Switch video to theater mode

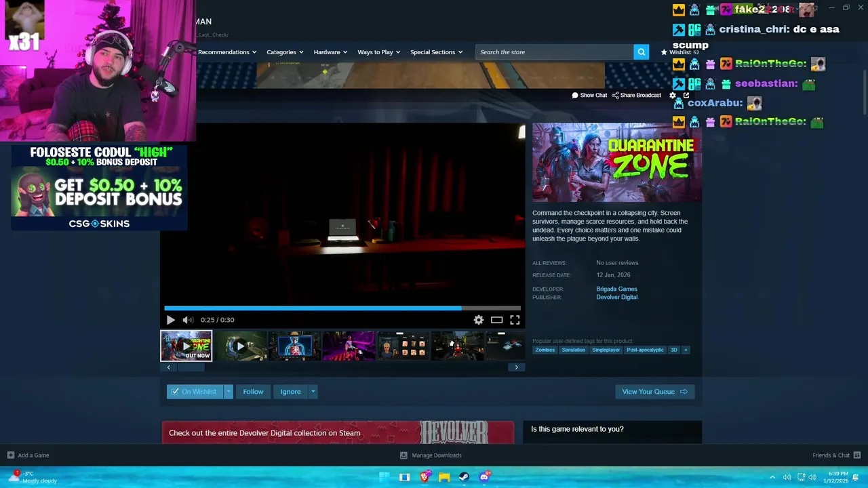tap(497, 320)
